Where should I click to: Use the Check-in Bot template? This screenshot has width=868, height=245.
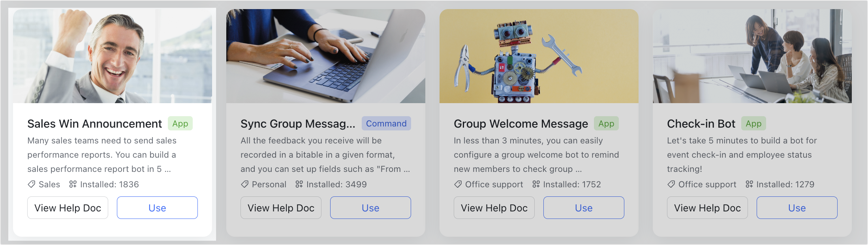pyautogui.click(x=797, y=208)
